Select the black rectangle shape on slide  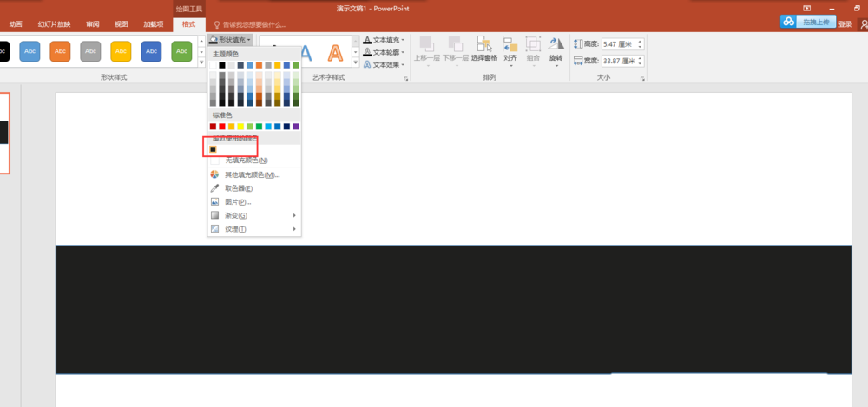[453, 310]
